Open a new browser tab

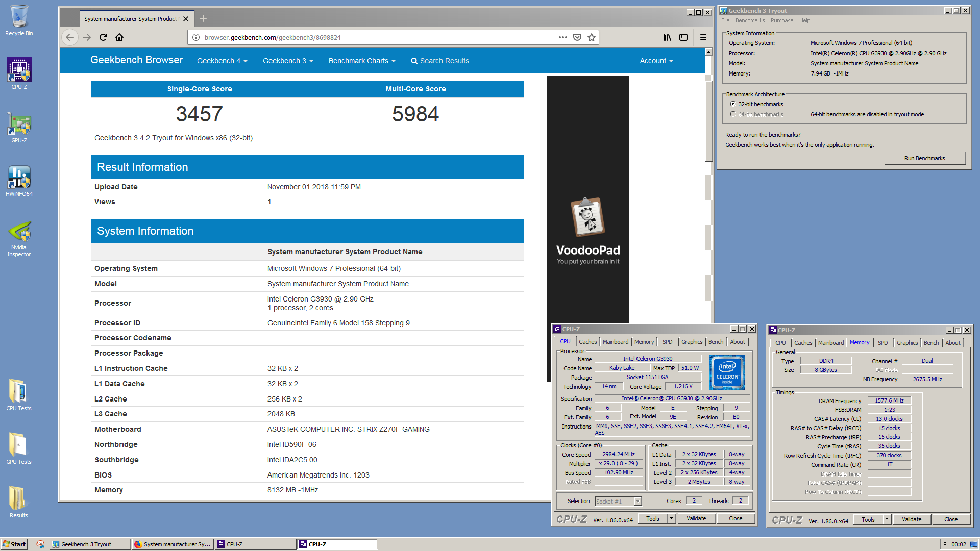coord(203,18)
